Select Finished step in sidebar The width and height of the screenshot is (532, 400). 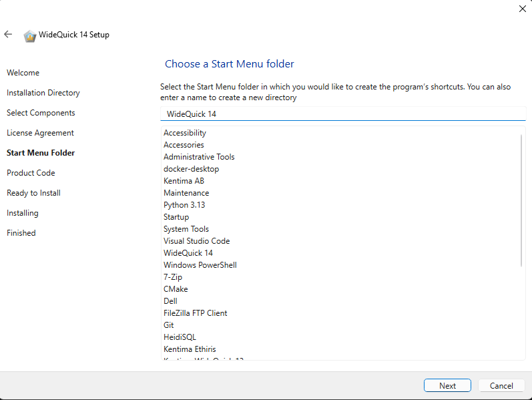(21, 233)
